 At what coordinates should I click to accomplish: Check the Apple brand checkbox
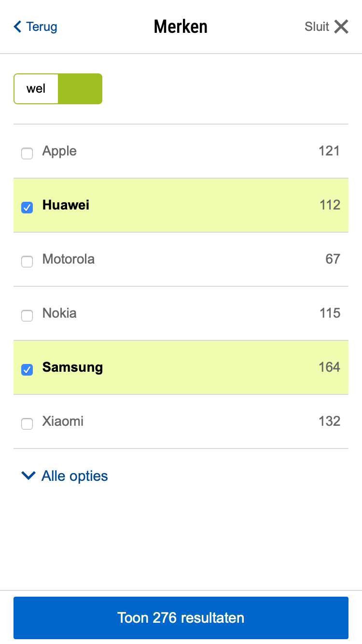coord(27,154)
